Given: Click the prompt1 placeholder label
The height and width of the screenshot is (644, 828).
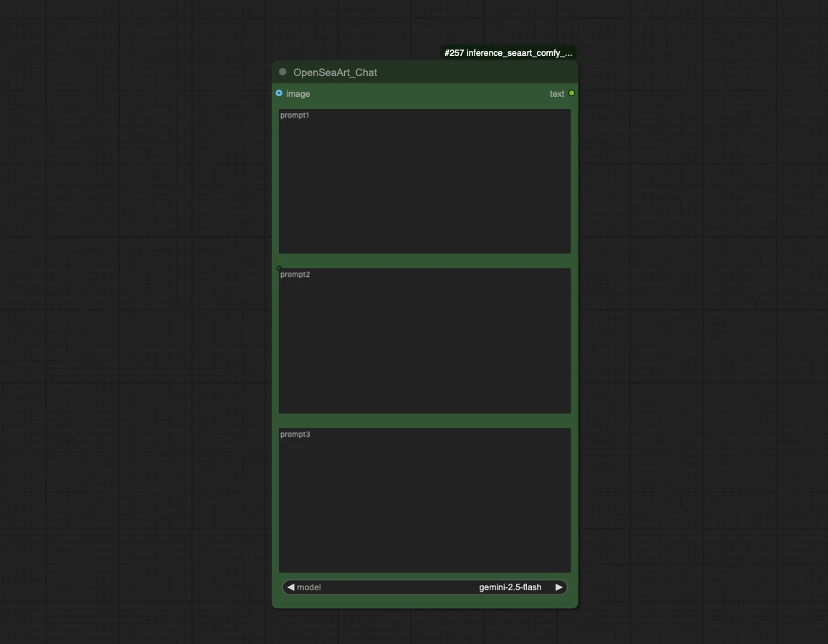Looking at the screenshot, I should 295,115.
